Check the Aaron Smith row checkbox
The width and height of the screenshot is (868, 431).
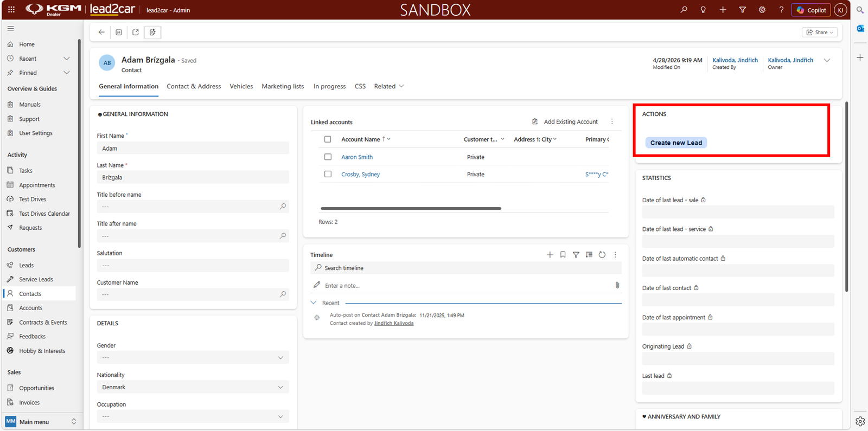coord(328,157)
